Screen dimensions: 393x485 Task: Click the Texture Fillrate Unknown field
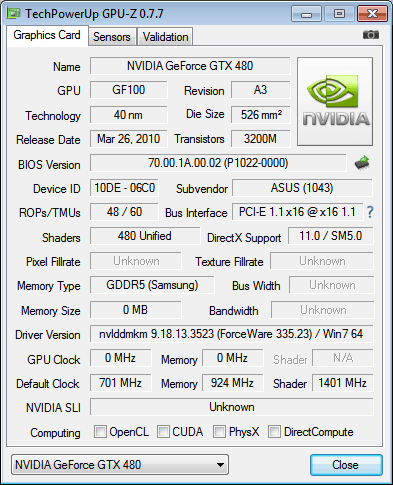coord(322,261)
